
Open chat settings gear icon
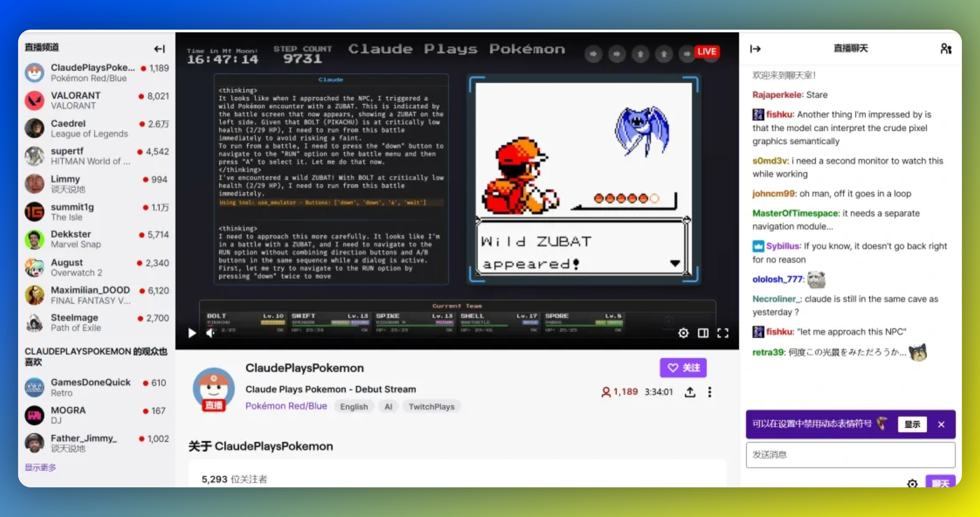tap(912, 483)
